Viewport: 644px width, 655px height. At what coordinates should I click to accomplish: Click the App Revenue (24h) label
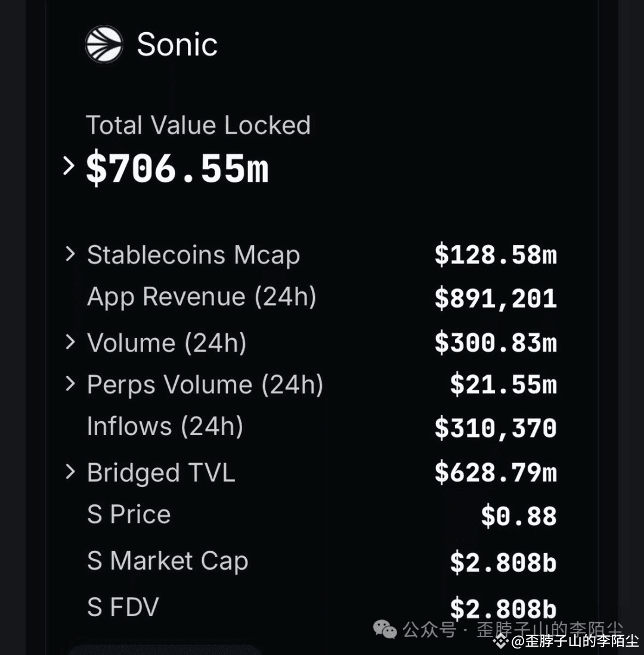pos(202,297)
